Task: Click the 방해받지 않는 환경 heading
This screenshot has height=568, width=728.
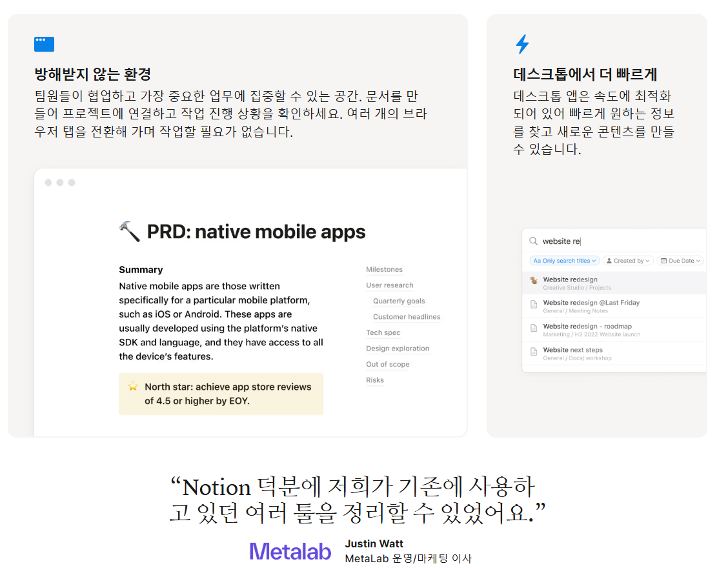Action: coord(93,74)
